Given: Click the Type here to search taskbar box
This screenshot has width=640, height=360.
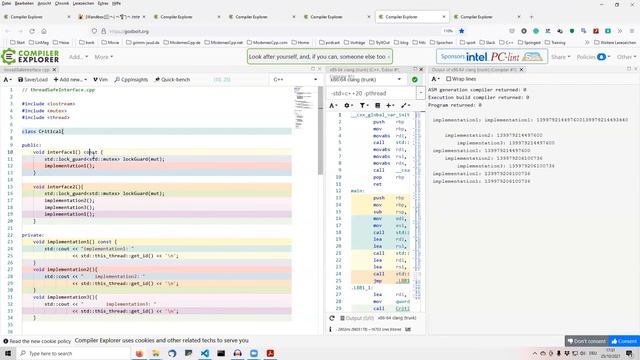Looking at the screenshot, I should coord(73,353).
